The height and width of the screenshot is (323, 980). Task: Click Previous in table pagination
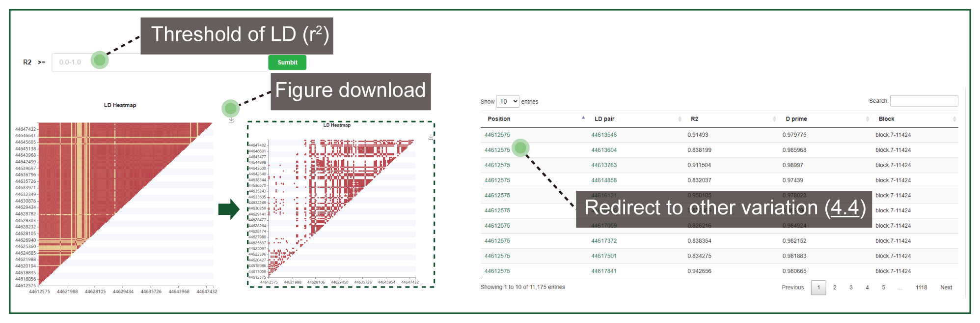pos(792,288)
